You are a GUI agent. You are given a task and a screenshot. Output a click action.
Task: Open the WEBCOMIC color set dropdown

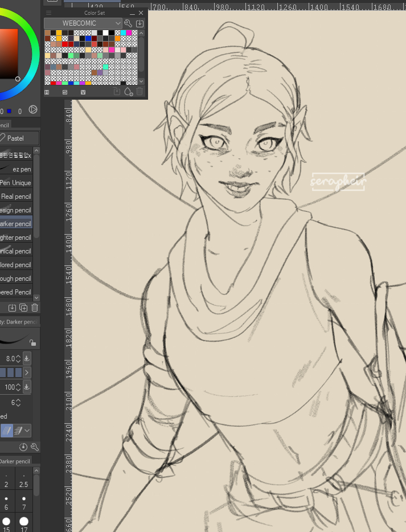83,23
